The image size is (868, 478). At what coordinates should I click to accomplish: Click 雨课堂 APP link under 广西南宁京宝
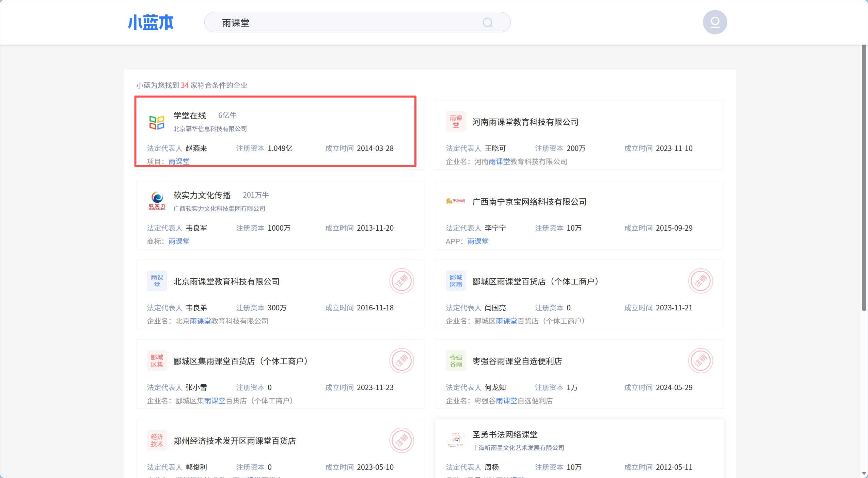pyautogui.click(x=478, y=241)
